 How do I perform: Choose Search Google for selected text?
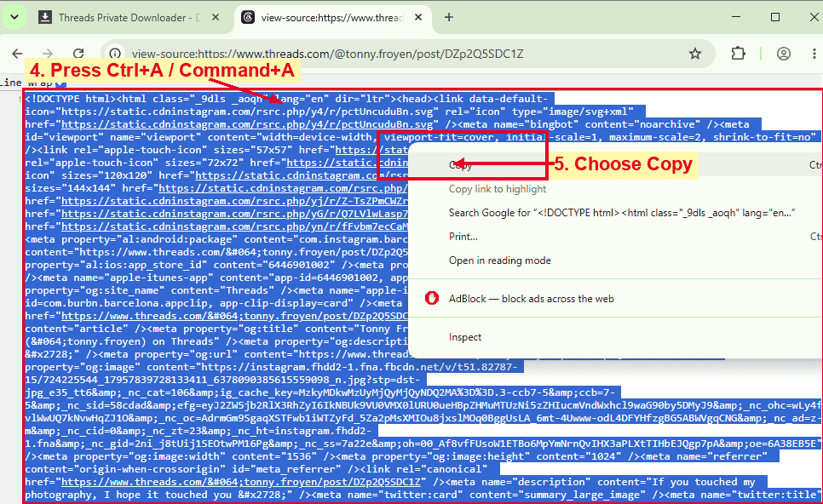[615, 212]
